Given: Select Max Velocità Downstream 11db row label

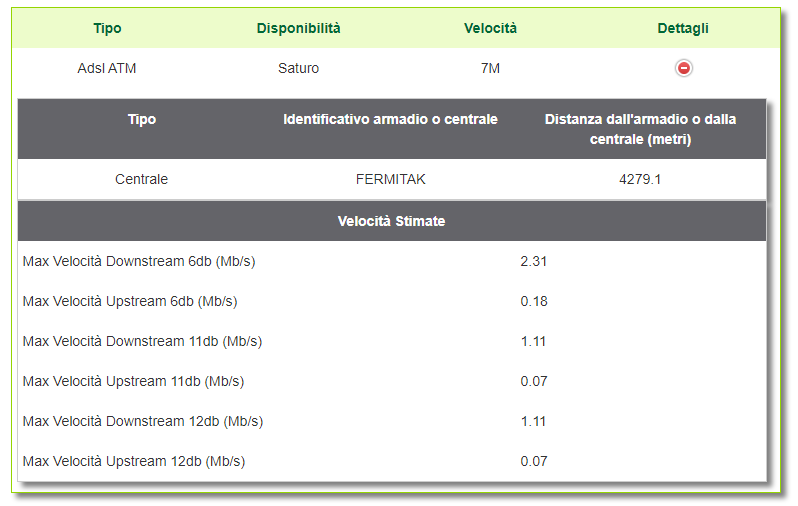Looking at the screenshot, I should (x=142, y=341).
